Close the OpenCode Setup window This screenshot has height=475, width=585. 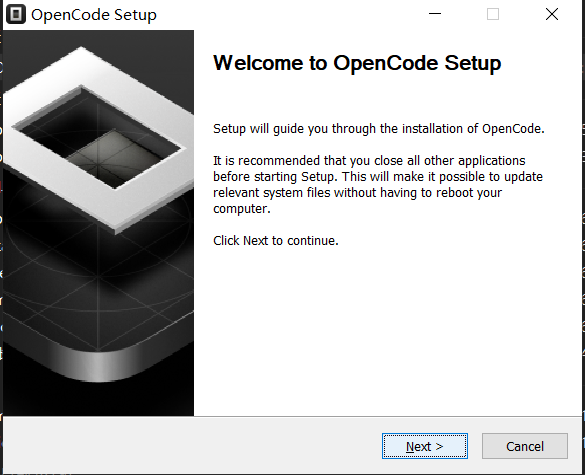551,14
